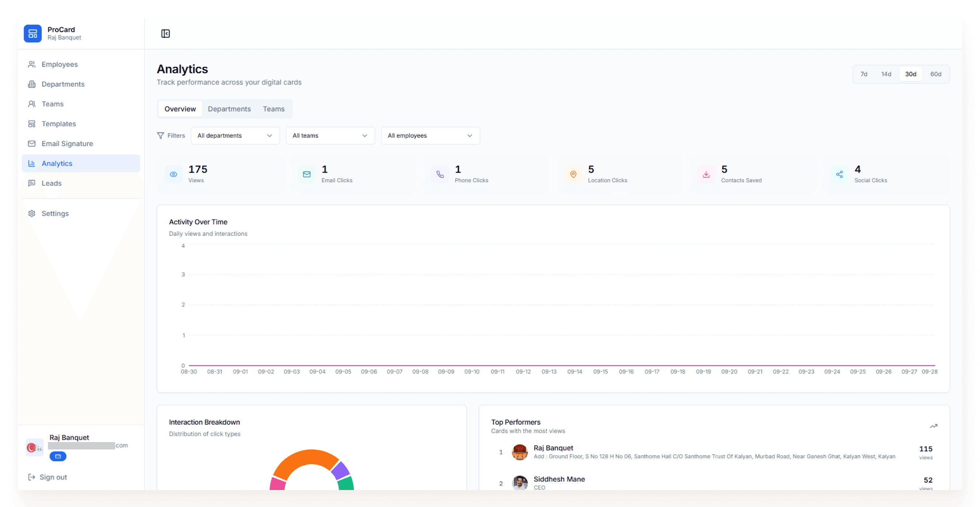Open the All teams dropdown

[x=330, y=136]
